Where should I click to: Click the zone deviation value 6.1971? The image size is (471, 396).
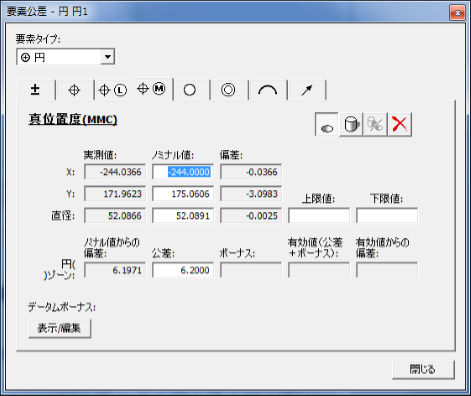pos(115,270)
